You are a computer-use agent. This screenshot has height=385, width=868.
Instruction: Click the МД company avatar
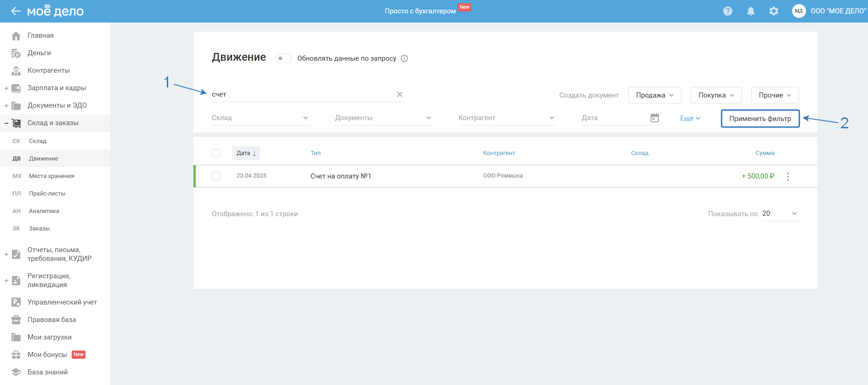(799, 11)
